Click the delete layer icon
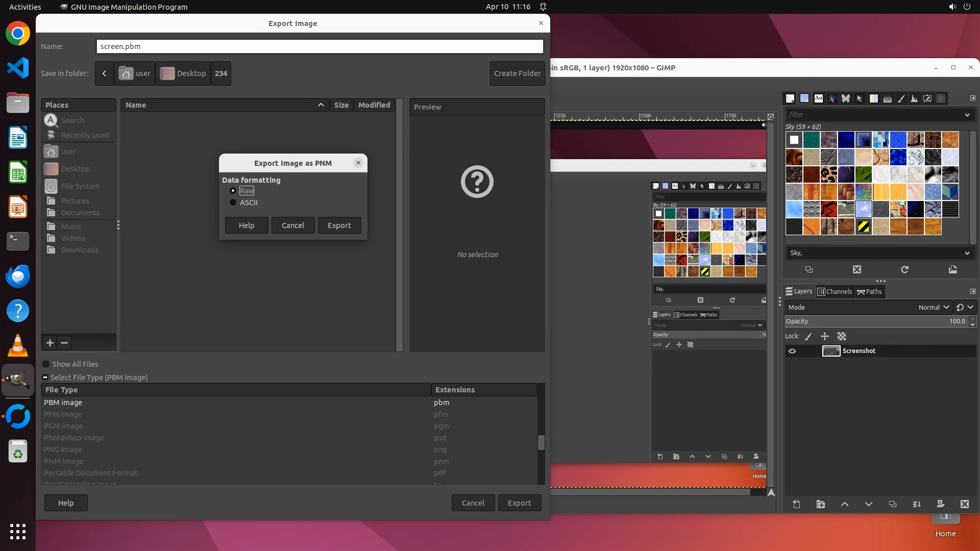The height and width of the screenshot is (551, 980). pyautogui.click(x=964, y=504)
